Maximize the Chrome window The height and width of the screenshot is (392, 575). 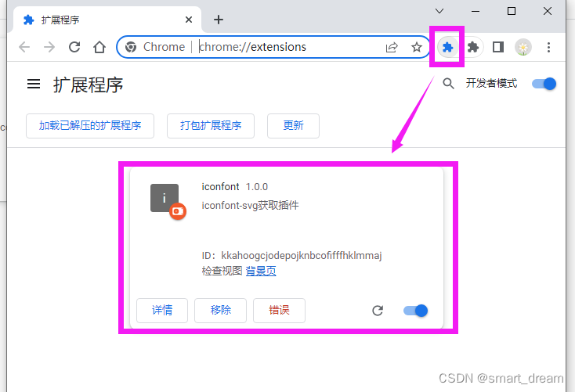click(512, 11)
